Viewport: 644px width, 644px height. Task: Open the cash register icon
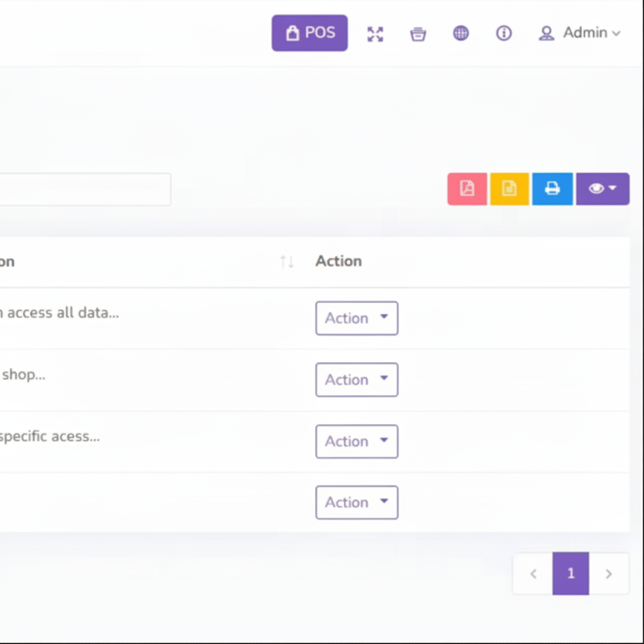click(x=418, y=34)
